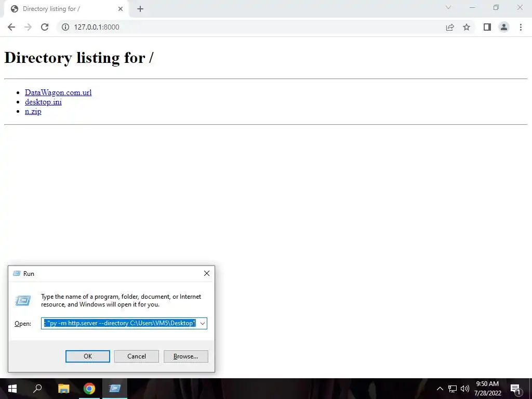Close the Directory listing tab
This screenshot has height=399, width=532.
click(x=121, y=9)
